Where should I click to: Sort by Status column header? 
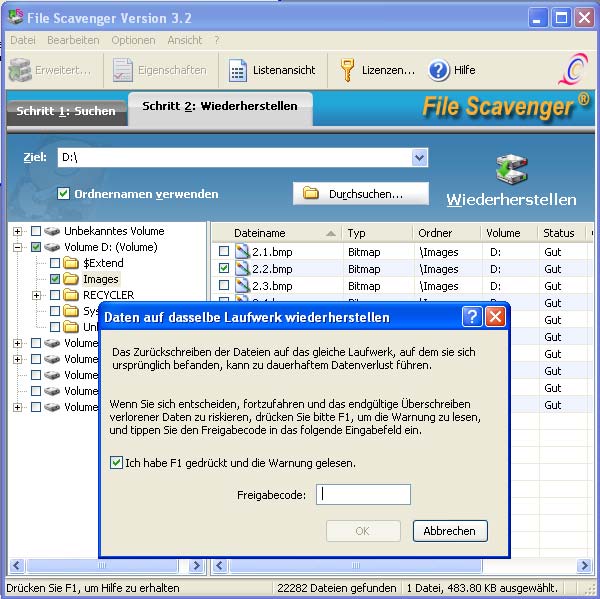[562, 233]
